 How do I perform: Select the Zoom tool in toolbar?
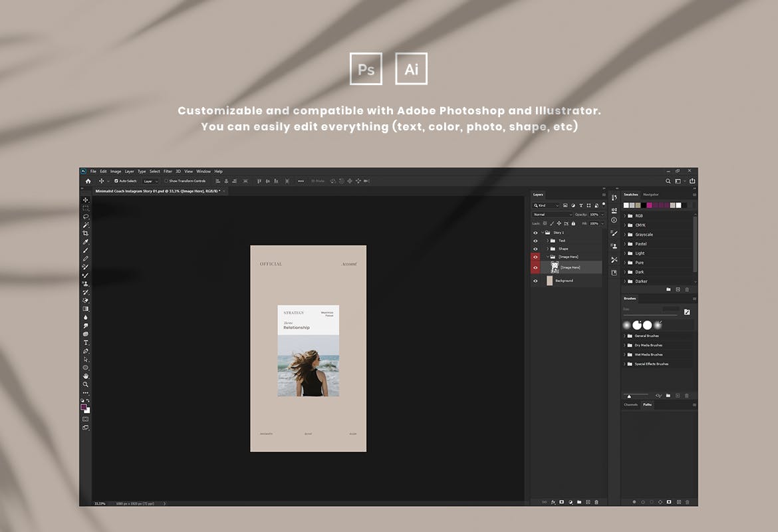pyautogui.click(x=86, y=384)
